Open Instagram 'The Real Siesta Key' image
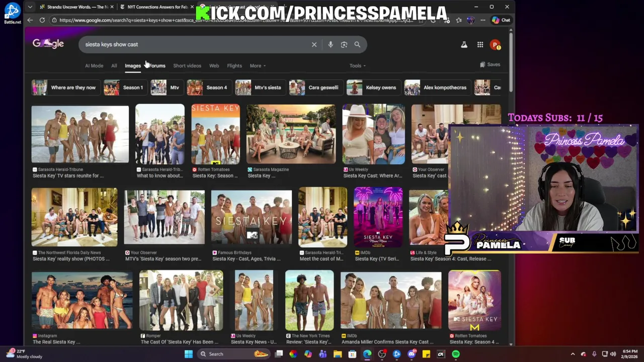The width and height of the screenshot is (644, 362). [82, 300]
